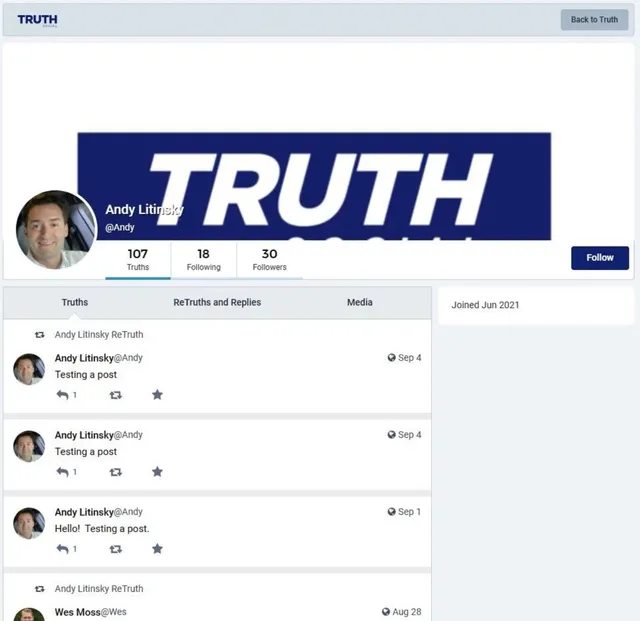ReTruth the second Sep 4 'Testing a post'

point(116,472)
